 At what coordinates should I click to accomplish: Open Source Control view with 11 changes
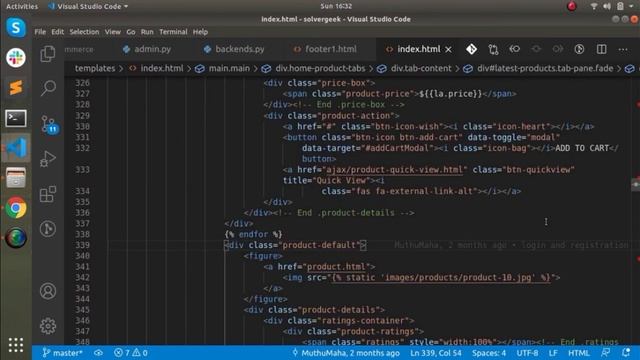pos(49,125)
